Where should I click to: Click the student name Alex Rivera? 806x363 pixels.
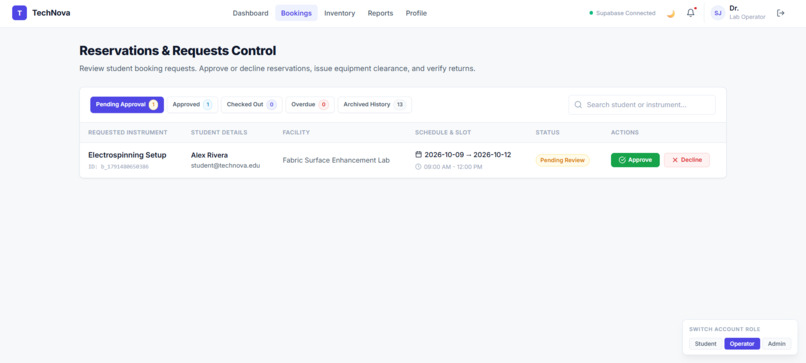tap(209, 155)
